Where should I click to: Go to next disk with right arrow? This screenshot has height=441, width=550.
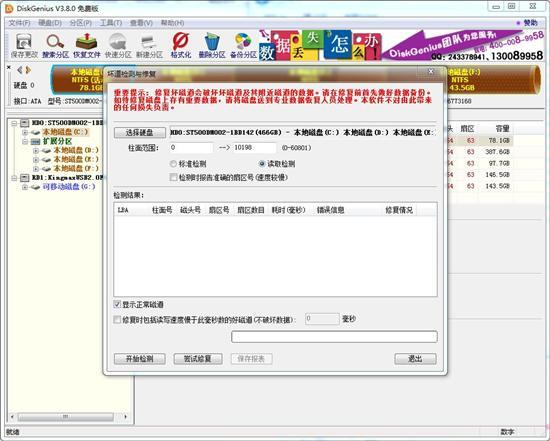[28, 70]
